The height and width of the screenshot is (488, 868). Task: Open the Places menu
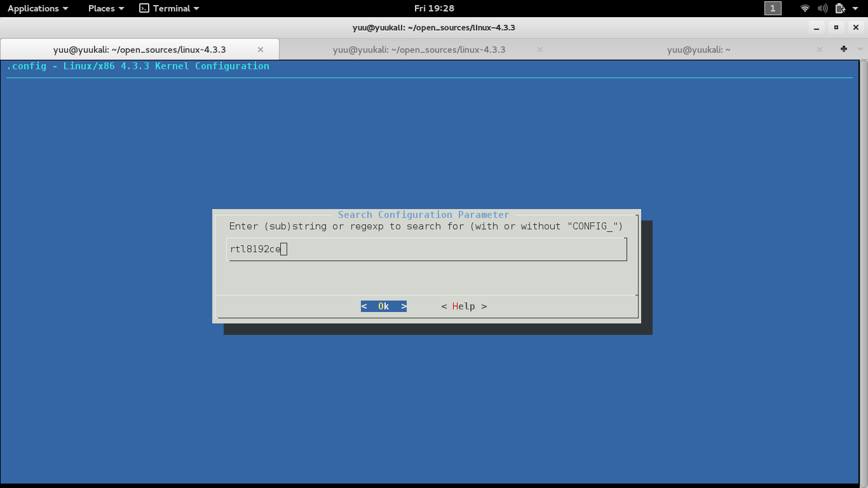coord(106,8)
